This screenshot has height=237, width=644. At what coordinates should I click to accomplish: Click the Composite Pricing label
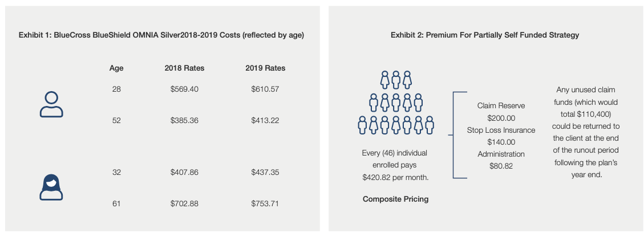click(x=395, y=199)
